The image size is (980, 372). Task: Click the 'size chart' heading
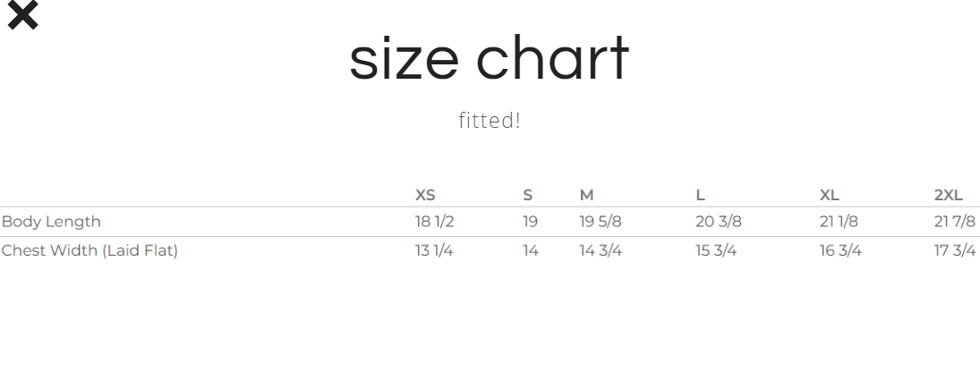(489, 58)
